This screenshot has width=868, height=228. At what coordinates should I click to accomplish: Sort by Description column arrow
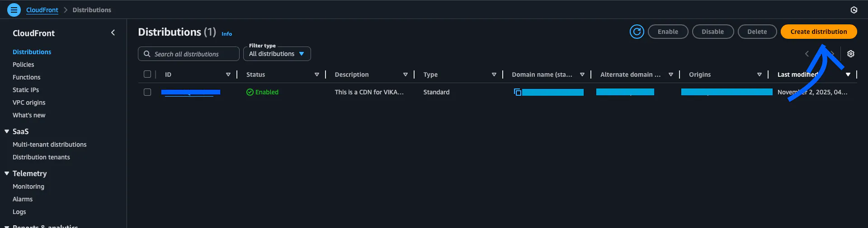click(x=406, y=74)
